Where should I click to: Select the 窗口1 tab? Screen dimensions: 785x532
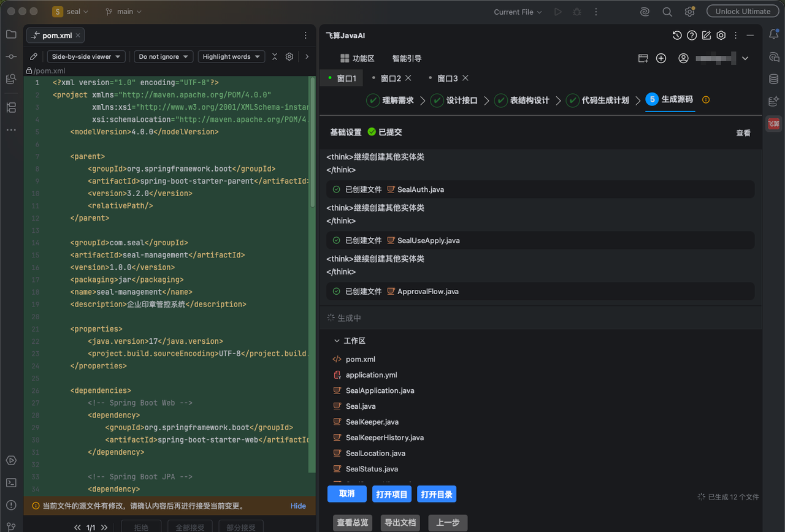pyautogui.click(x=342, y=78)
